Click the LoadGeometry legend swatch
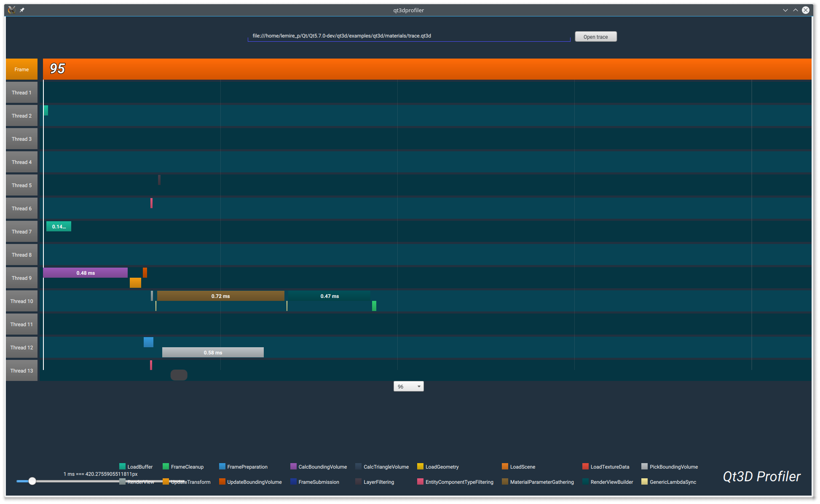The image size is (820, 504). pyautogui.click(x=420, y=466)
